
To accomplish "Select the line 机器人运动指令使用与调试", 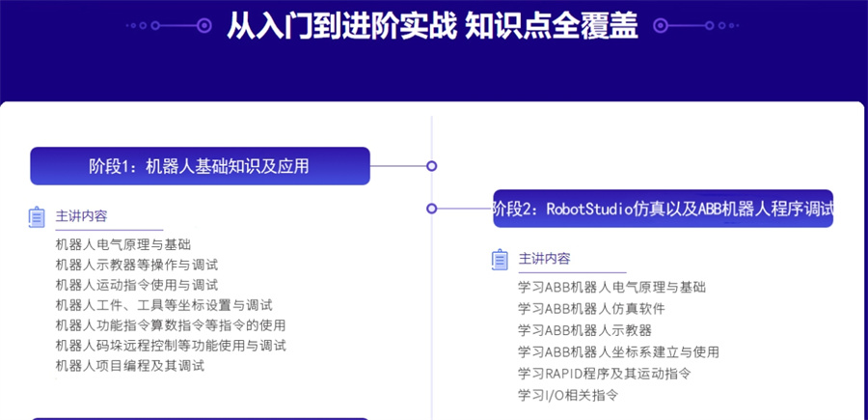I will (x=137, y=285).
